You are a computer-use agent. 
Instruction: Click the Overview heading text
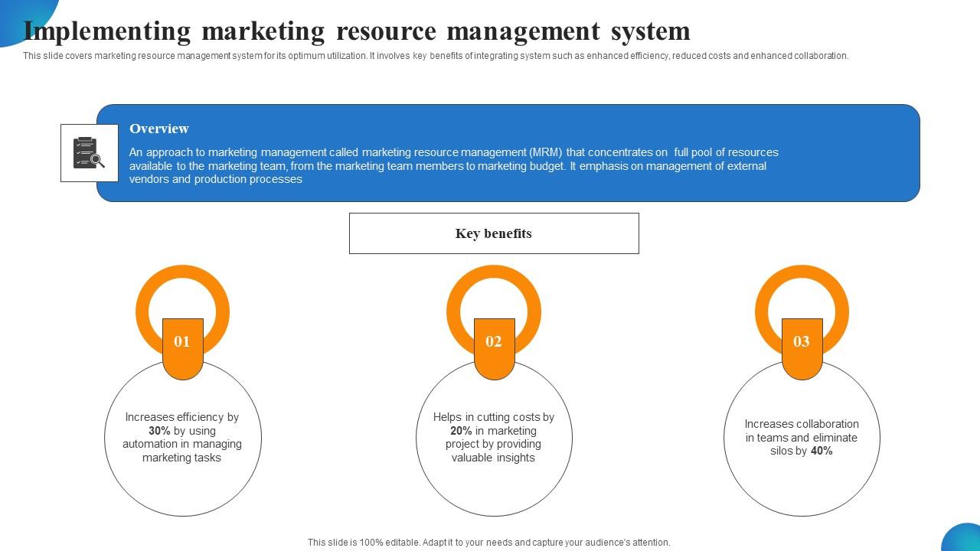[158, 129]
